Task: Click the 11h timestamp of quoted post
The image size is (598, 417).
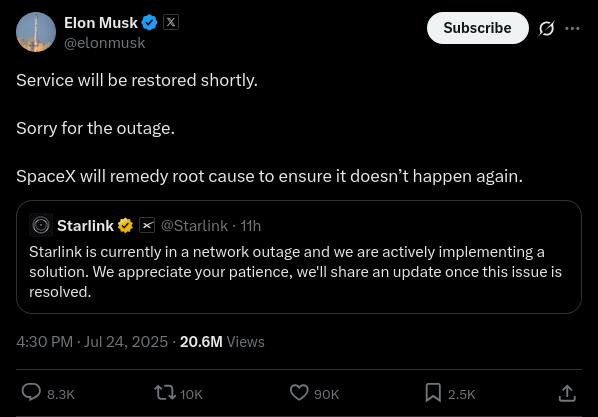Action: pyautogui.click(x=251, y=226)
